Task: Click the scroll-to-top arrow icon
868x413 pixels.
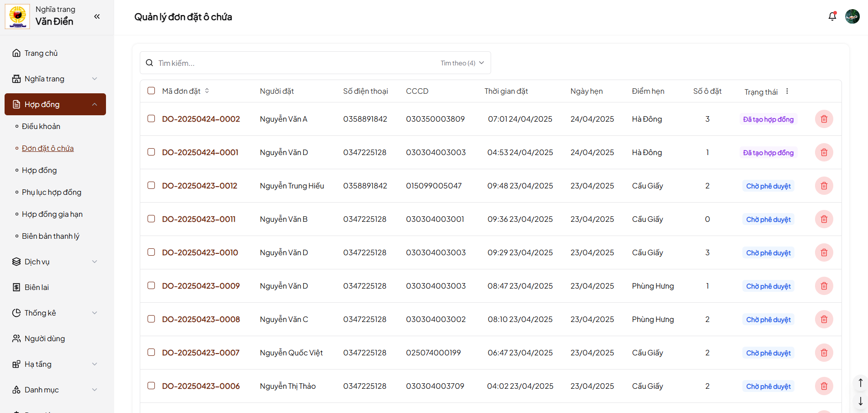Action: [860, 383]
